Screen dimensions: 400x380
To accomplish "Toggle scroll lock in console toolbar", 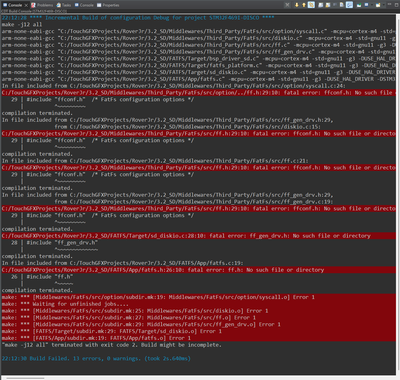I will pyautogui.click(x=327, y=5).
